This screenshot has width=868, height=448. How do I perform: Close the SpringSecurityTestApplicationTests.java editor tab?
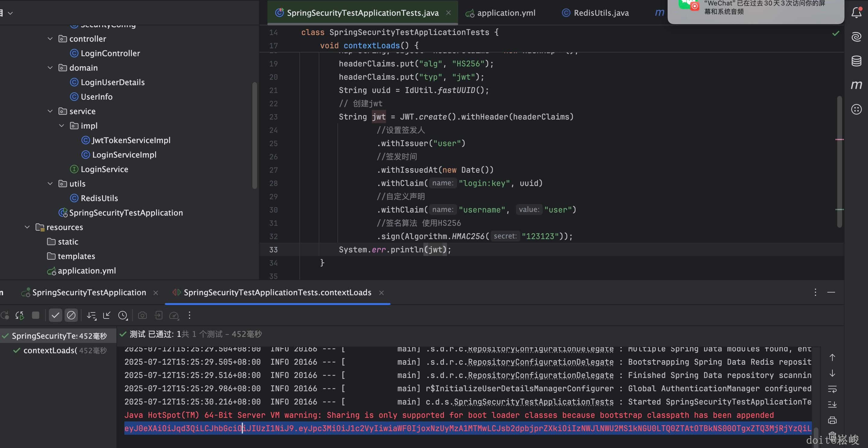pos(448,13)
